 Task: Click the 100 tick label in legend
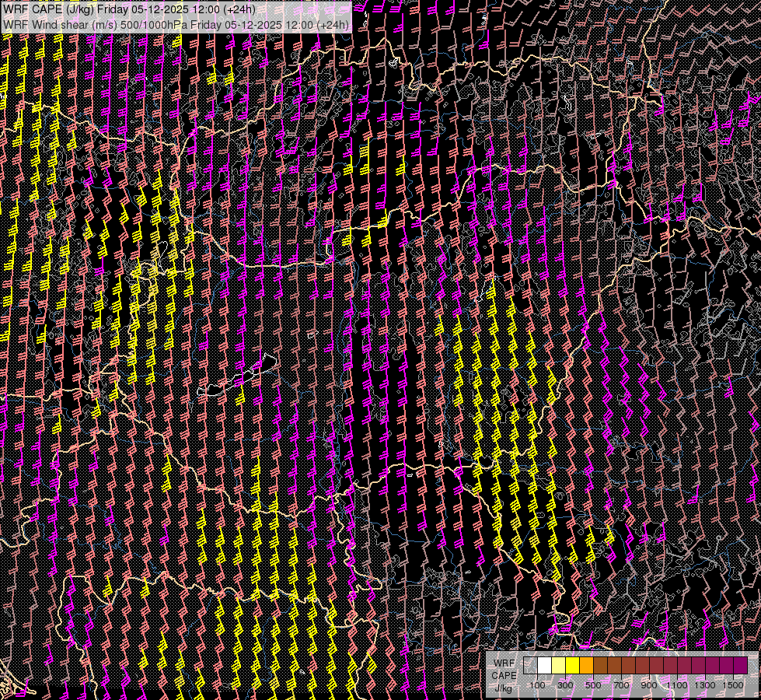pos(537,684)
